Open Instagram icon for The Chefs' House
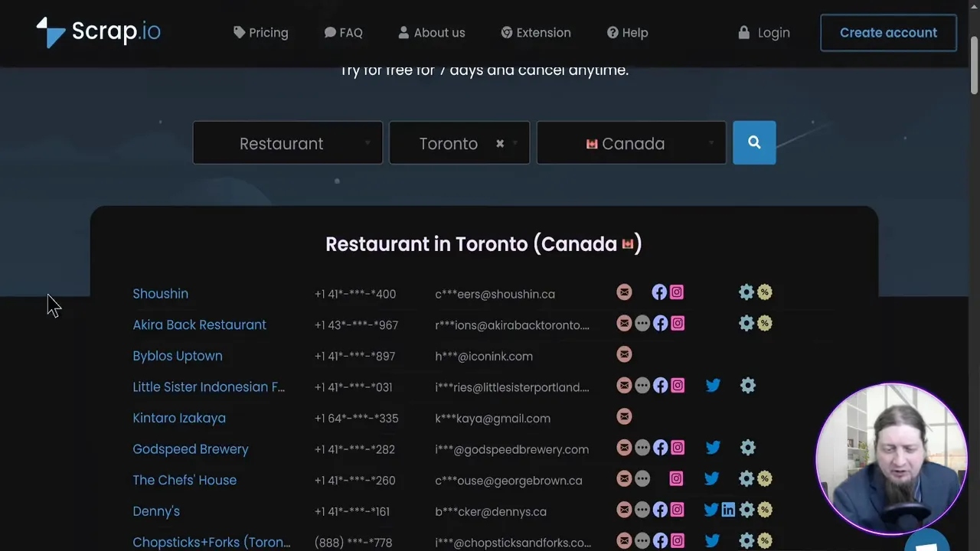 (x=676, y=479)
